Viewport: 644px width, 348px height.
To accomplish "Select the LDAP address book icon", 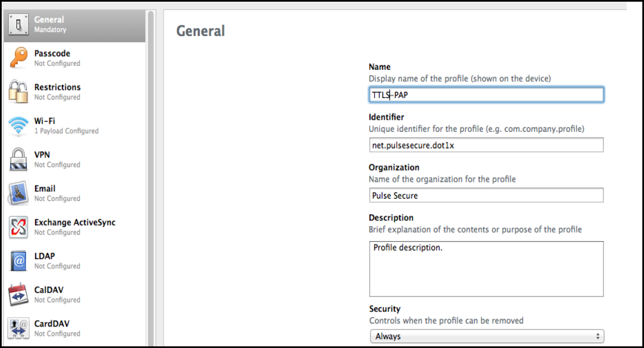I will [x=18, y=261].
